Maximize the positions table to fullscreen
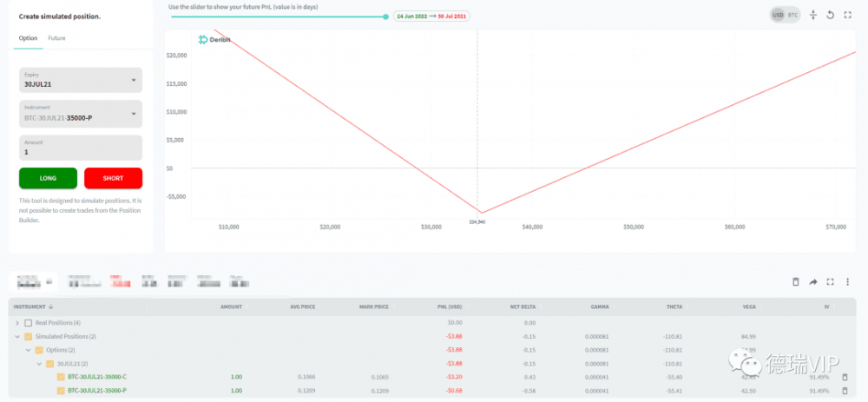This screenshot has height=402, width=868. pyautogui.click(x=831, y=281)
